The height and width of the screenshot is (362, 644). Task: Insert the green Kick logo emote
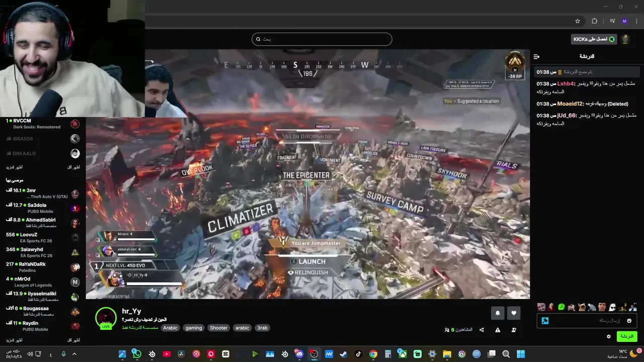point(561,307)
